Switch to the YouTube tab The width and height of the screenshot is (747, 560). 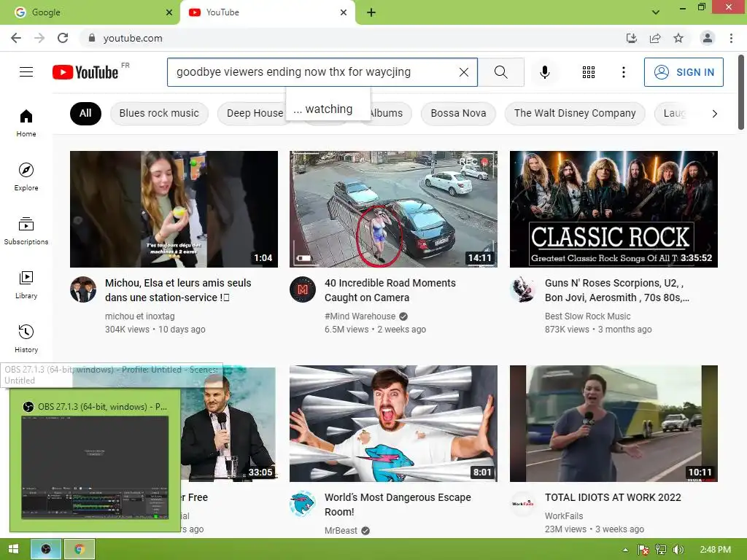[x=267, y=12]
